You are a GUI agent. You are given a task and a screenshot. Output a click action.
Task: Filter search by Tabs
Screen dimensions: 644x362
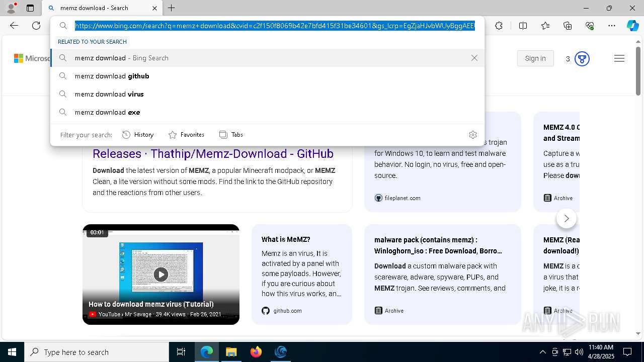point(231,135)
